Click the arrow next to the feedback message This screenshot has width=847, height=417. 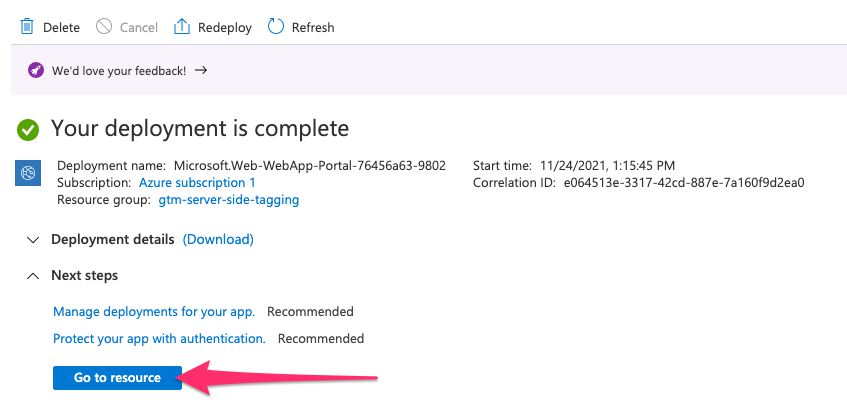201,70
